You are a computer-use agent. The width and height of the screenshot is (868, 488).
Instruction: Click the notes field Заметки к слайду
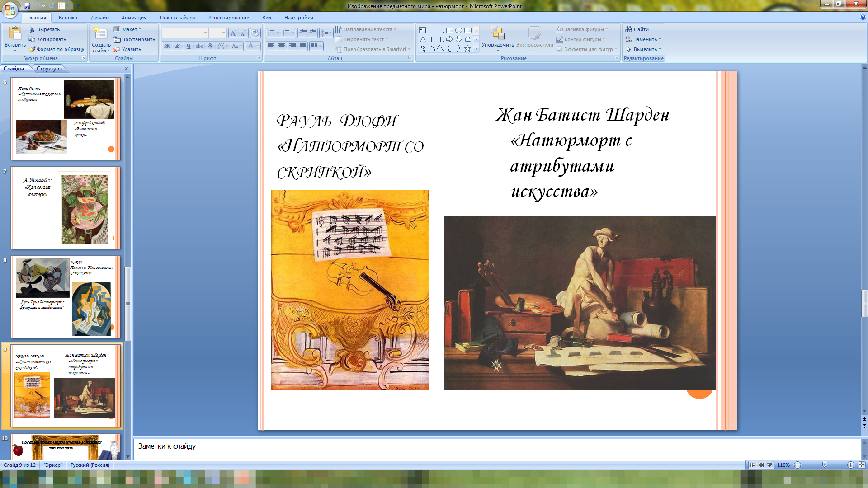497,449
